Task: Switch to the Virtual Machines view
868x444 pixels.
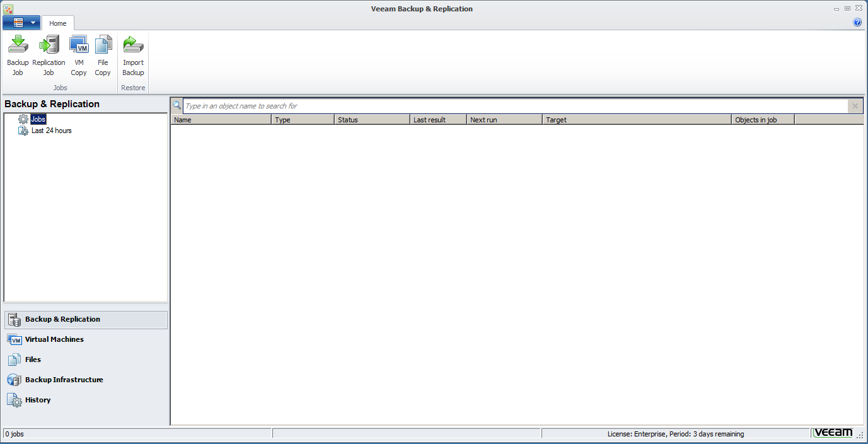Action: [86, 340]
